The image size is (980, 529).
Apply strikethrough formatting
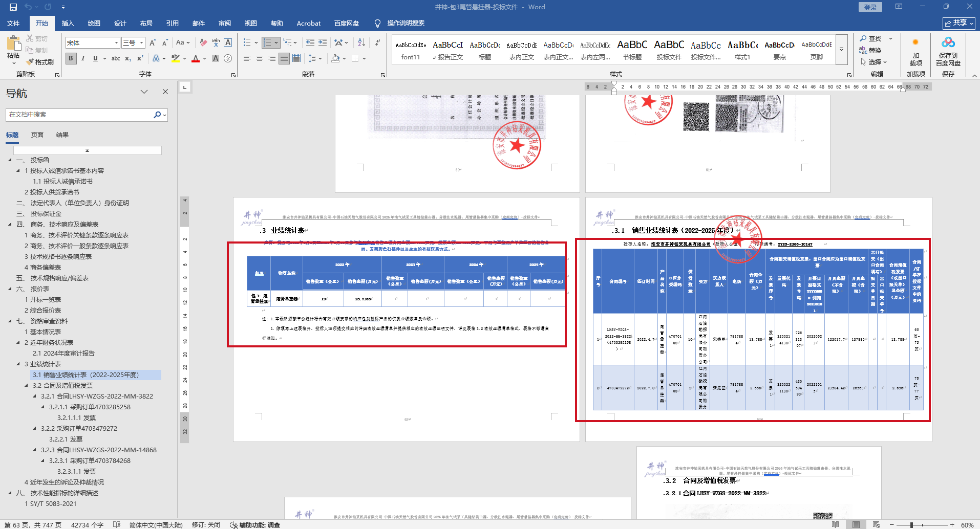pyautogui.click(x=116, y=58)
